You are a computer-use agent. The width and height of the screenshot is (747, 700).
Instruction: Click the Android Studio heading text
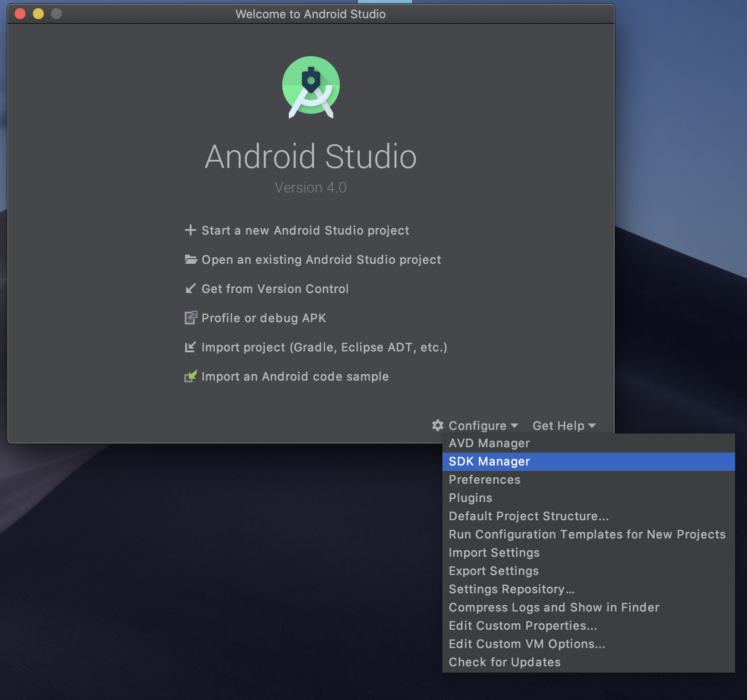[x=311, y=157]
